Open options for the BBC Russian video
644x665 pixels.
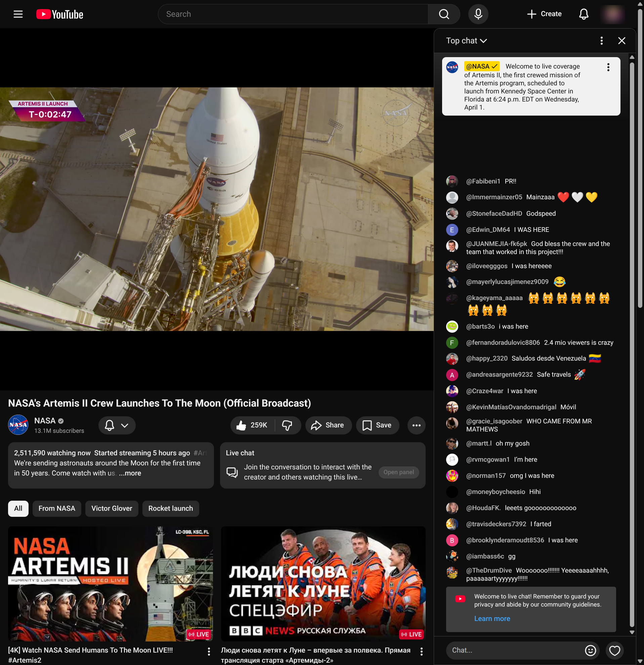(421, 651)
